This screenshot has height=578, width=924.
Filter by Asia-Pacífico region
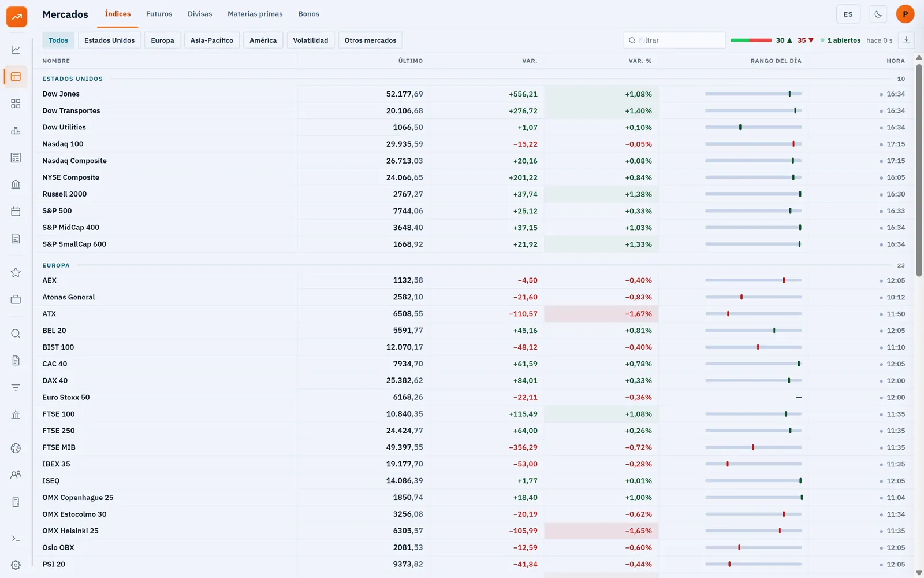[212, 40]
